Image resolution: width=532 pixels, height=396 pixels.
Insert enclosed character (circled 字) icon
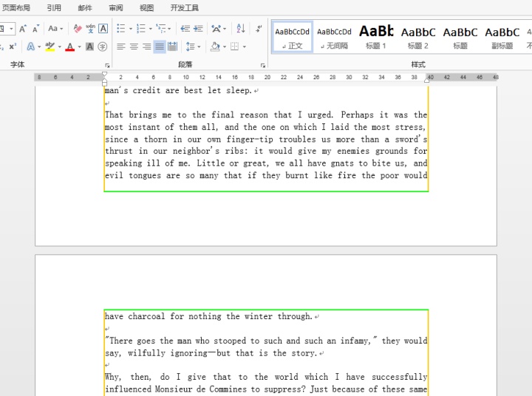(103, 47)
